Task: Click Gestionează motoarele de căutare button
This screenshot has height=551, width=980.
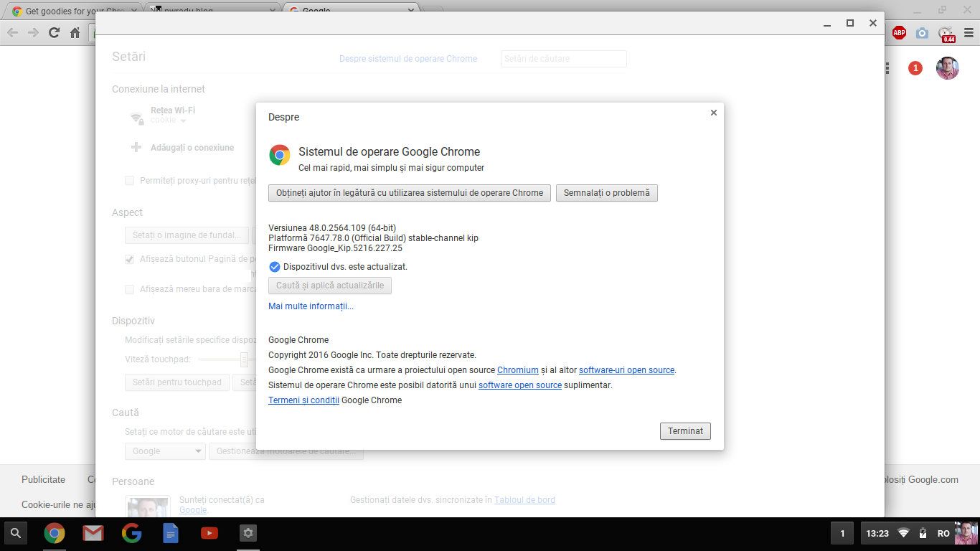Action: tap(286, 451)
